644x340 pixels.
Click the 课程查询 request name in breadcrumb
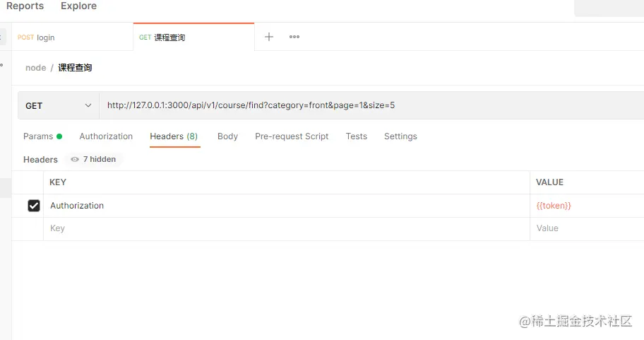[75, 68]
